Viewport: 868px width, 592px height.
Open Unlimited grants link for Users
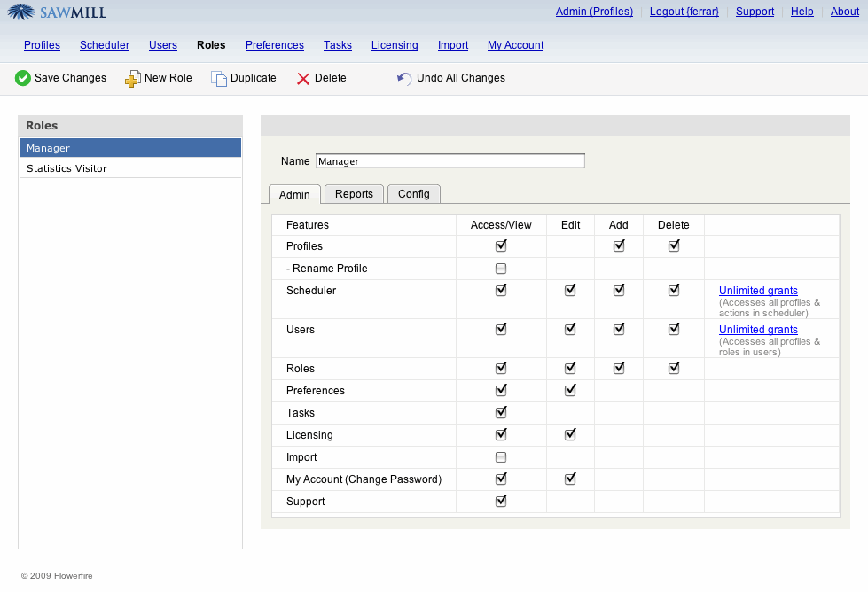(x=758, y=330)
